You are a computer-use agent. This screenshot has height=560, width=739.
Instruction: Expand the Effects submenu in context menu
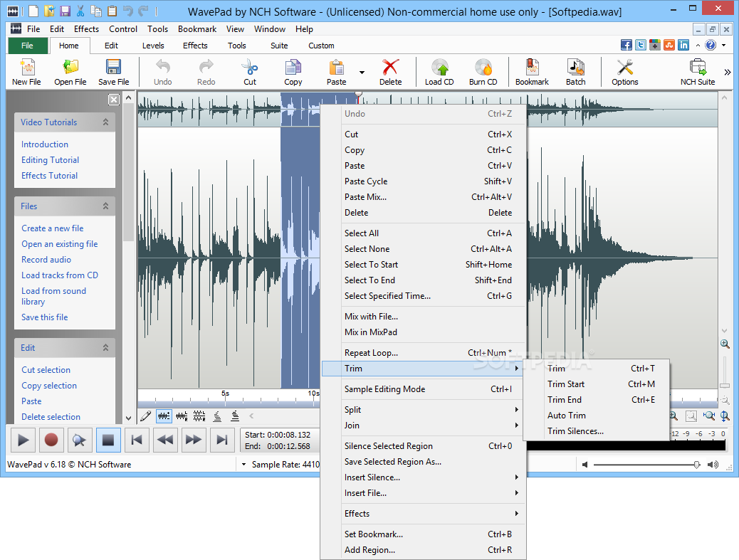[x=423, y=513]
